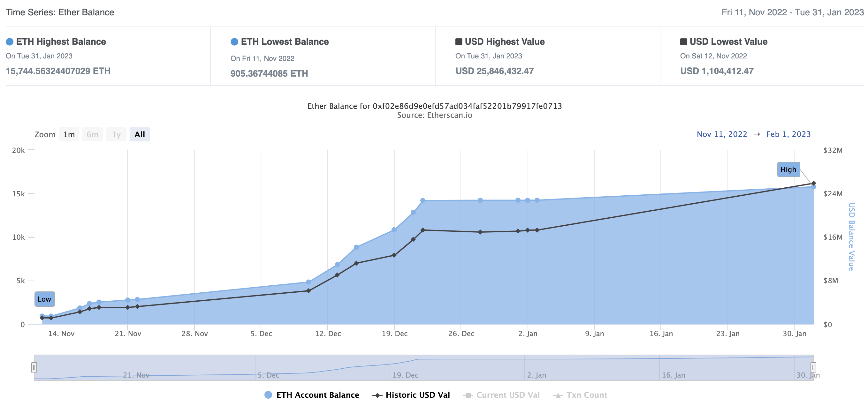Click the right navigator range handle

click(813, 367)
